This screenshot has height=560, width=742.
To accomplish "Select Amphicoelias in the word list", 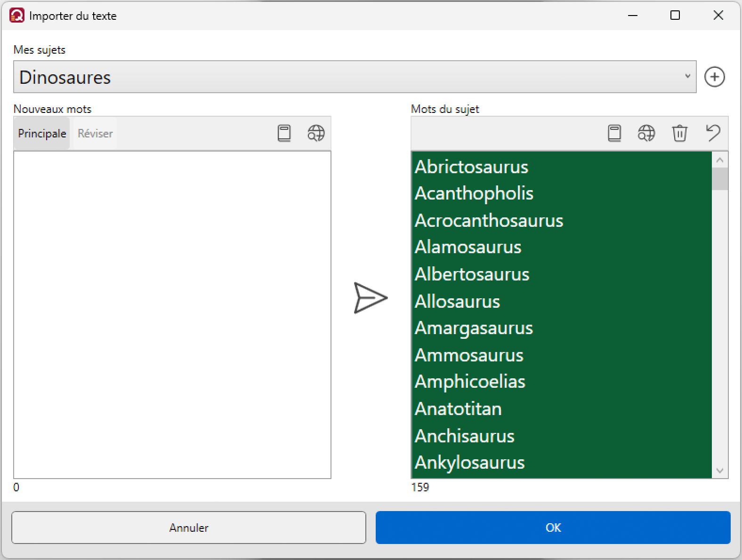I will (561, 382).
